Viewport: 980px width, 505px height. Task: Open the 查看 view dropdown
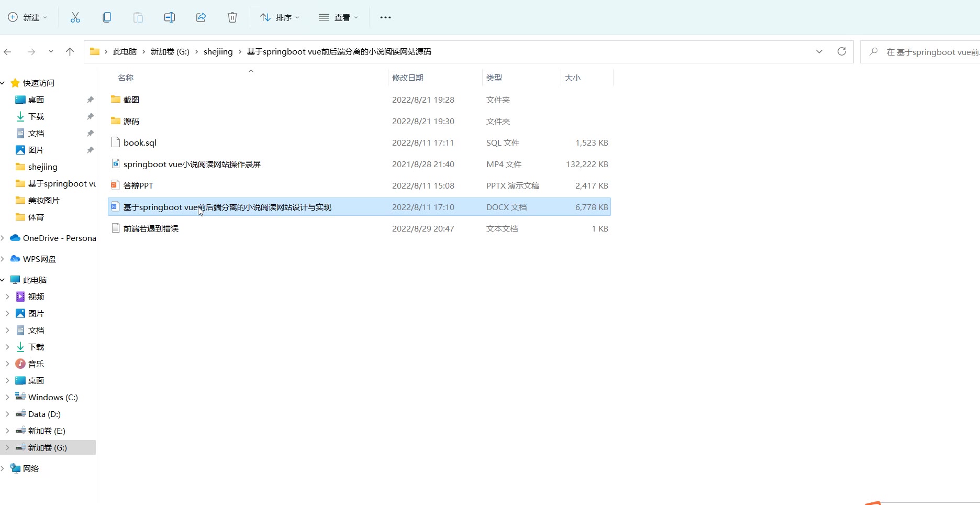pos(339,17)
